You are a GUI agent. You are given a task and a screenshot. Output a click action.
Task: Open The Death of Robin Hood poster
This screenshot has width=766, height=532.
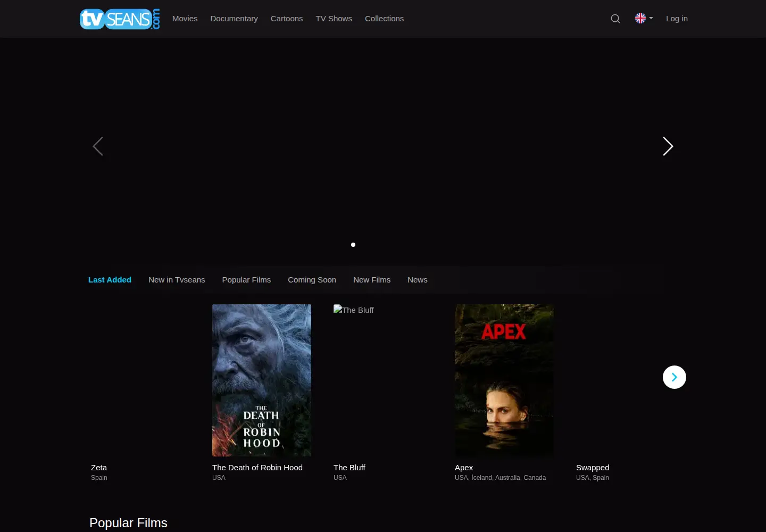(x=262, y=380)
